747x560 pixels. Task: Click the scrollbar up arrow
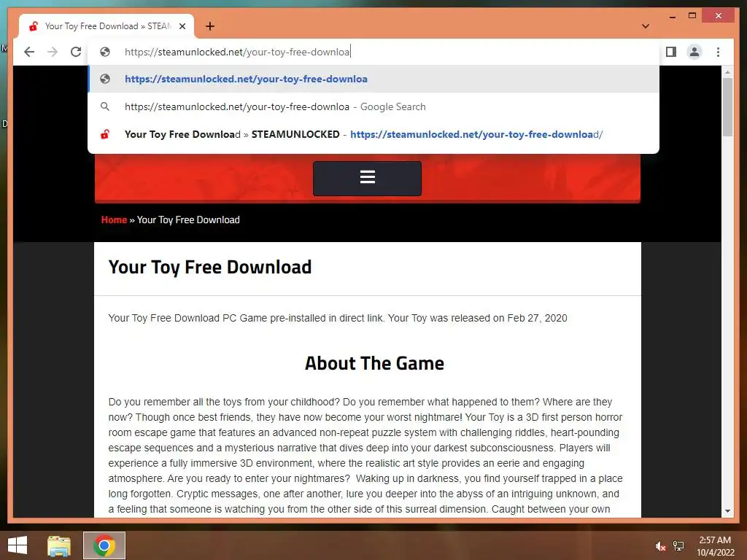[x=727, y=72]
